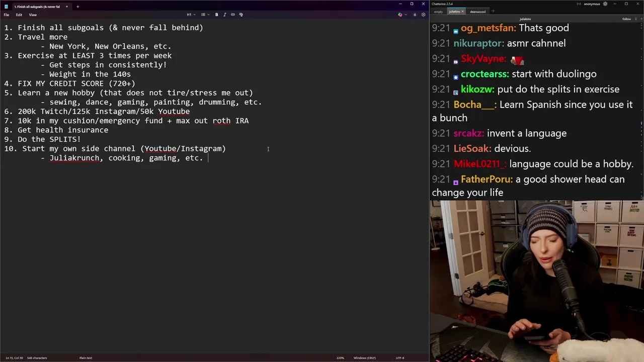Viewport: 644px width, 362px height.
Task: Click the emote in SkyVayne's message
Action: pyautogui.click(x=517, y=60)
